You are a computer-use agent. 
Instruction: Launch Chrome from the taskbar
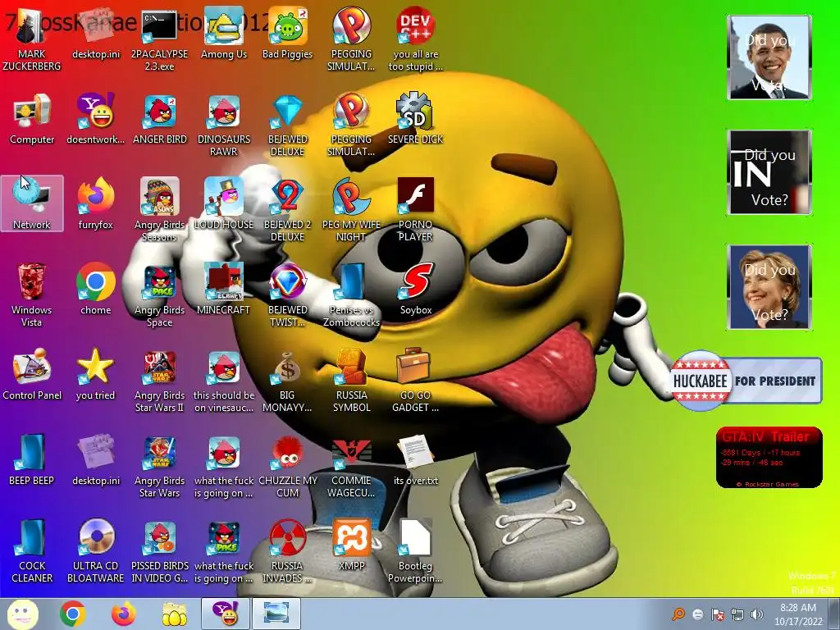tap(73, 614)
